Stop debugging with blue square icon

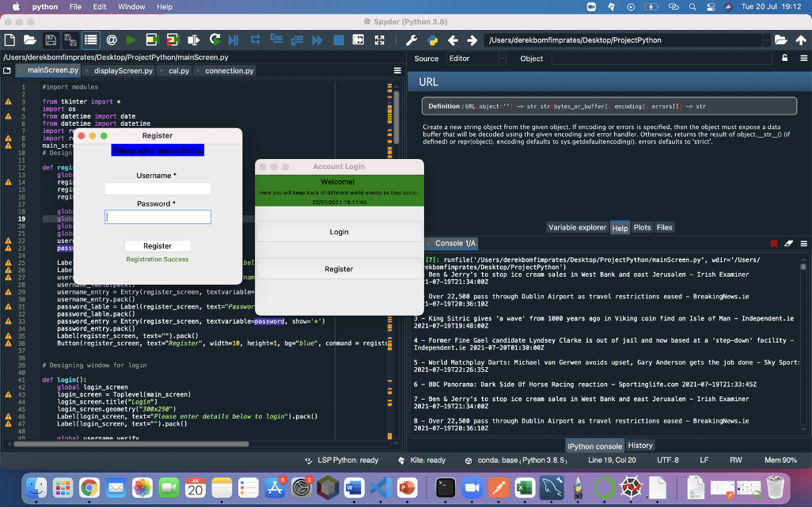[338, 40]
